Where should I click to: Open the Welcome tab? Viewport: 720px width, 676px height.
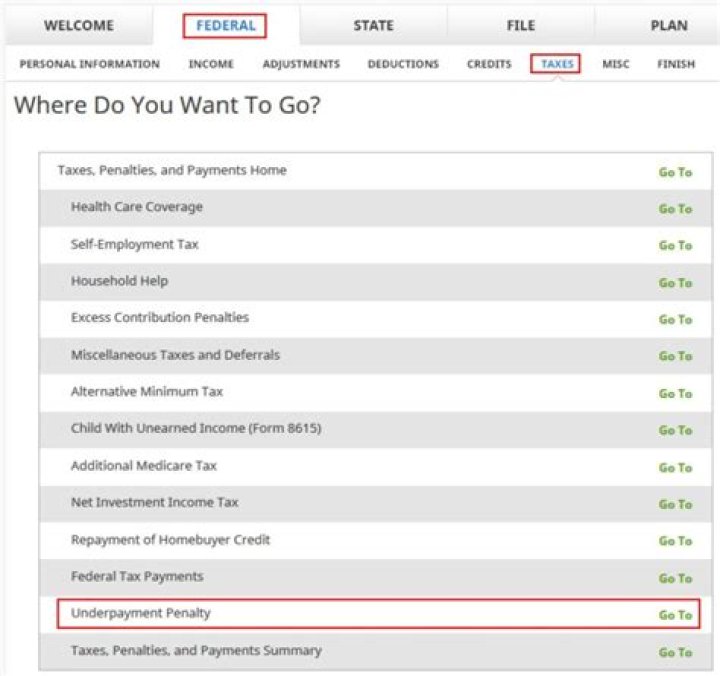[x=78, y=26]
